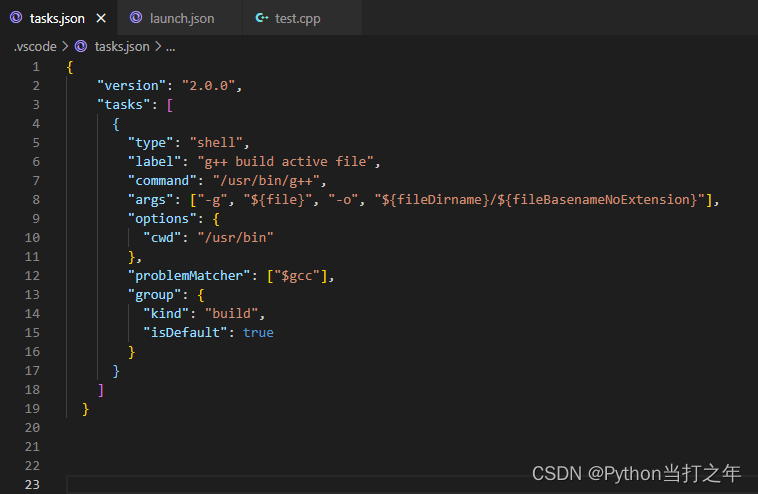Screen dimensions: 758x494
Task: Click the "shell" value
Action: point(216,143)
